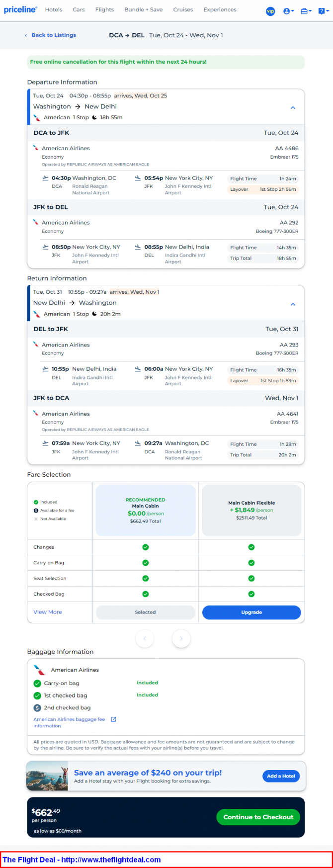The width and height of the screenshot is (333, 868).
Task: Open the My Trips briefcase dropdown
Action: pyautogui.click(x=306, y=11)
